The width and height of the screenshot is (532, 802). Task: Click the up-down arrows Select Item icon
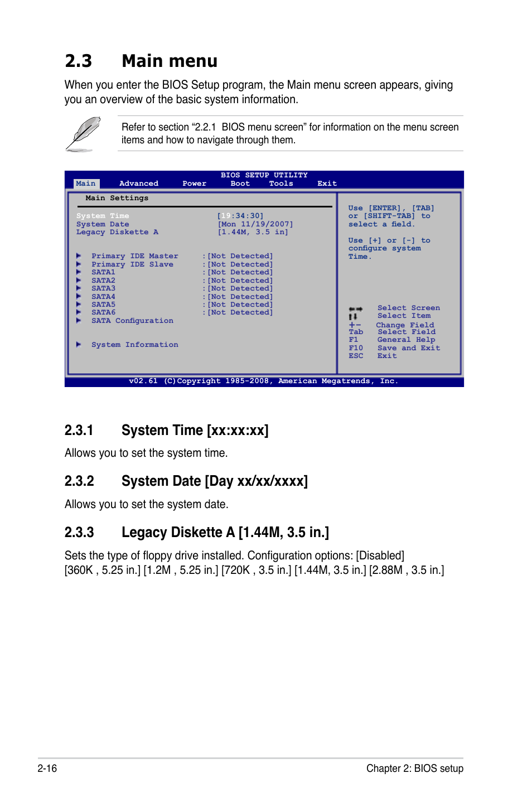click(353, 316)
